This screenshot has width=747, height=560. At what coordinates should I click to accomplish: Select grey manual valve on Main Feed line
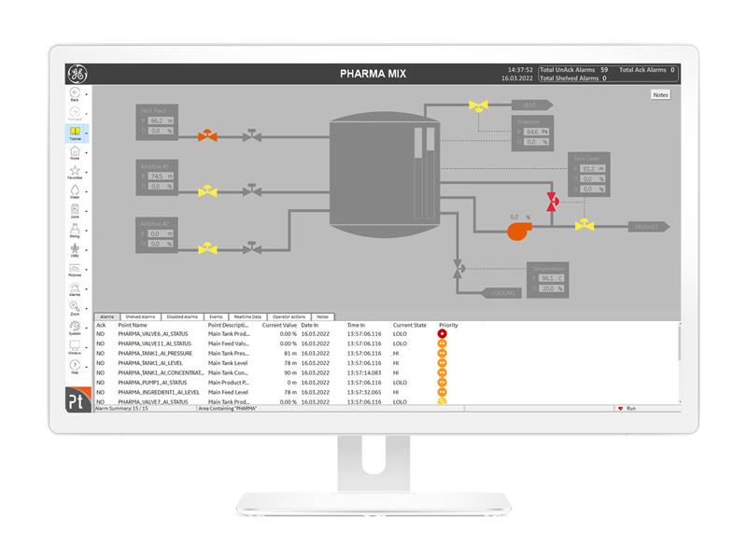coord(251,135)
